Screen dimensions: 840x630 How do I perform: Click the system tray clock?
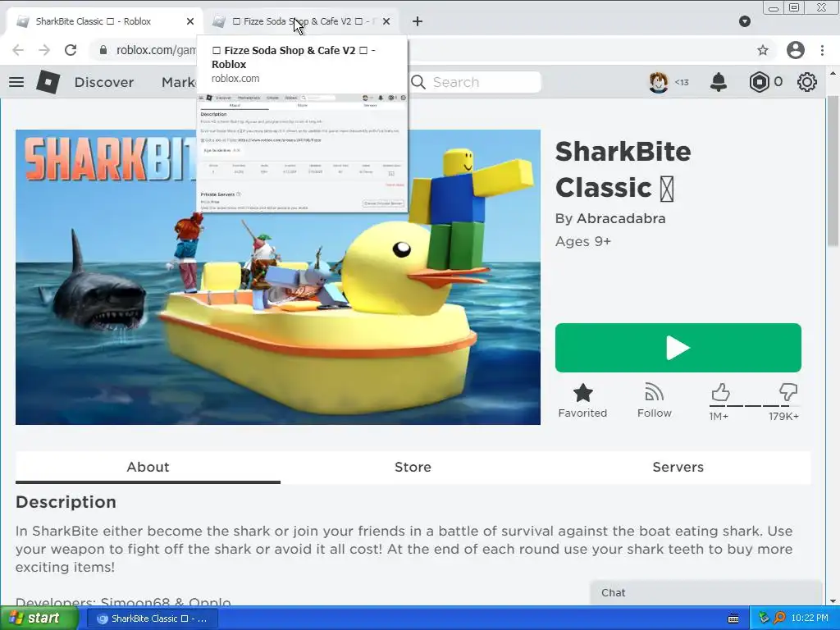pos(810,619)
